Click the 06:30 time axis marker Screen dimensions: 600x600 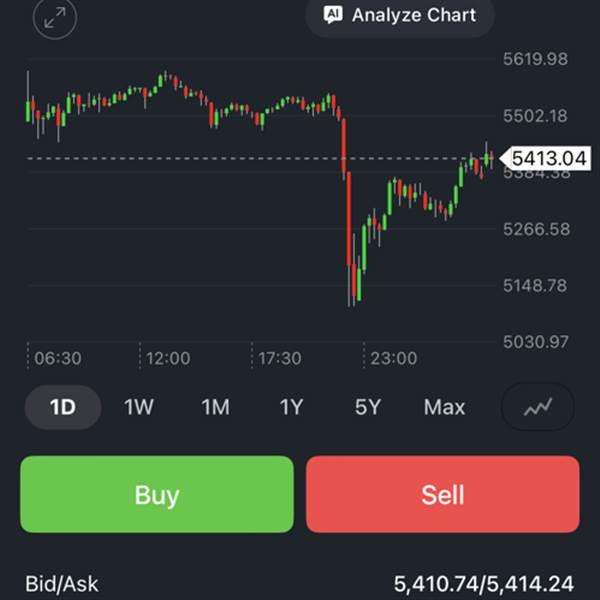(x=58, y=359)
